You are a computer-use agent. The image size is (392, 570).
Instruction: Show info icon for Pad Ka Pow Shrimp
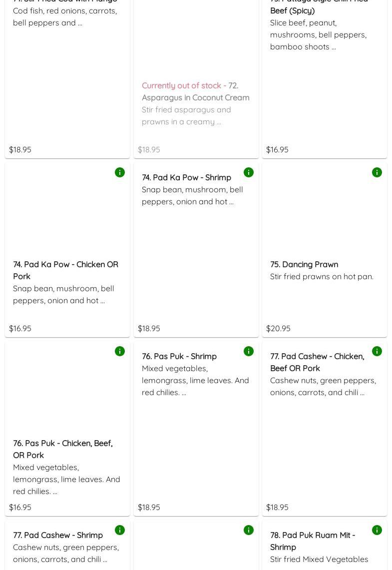(249, 172)
